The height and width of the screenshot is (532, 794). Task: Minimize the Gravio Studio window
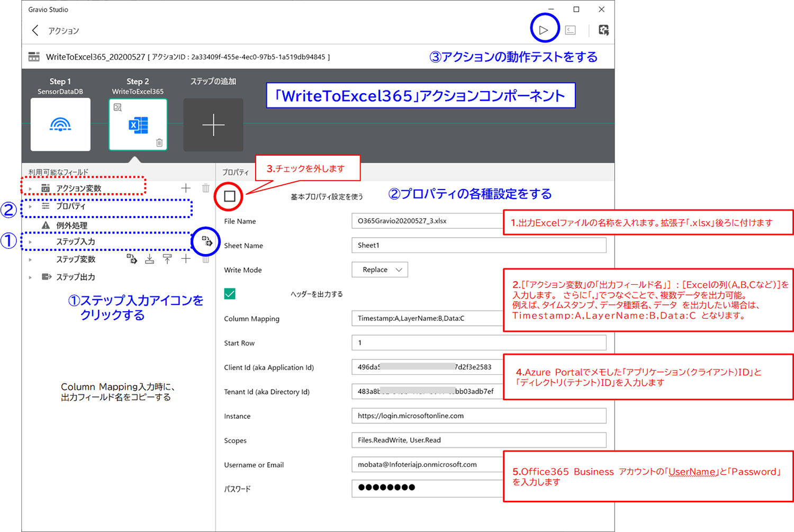(551, 10)
